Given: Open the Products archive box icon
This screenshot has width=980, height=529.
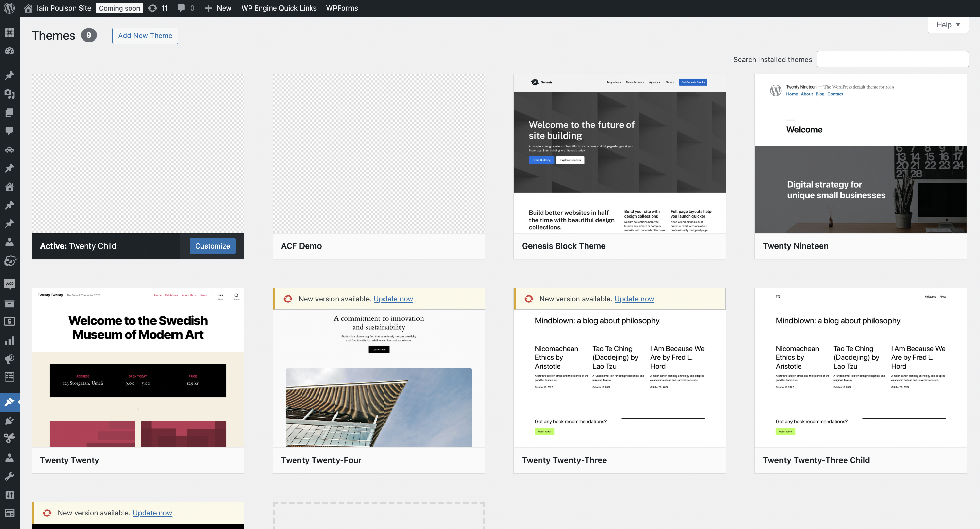Looking at the screenshot, I should pos(10,303).
